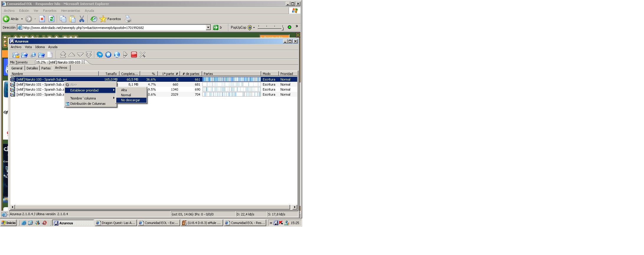Move torrent up with single up triangle
Image resolution: width=644 pixels, height=255 pixels.
point(71,55)
